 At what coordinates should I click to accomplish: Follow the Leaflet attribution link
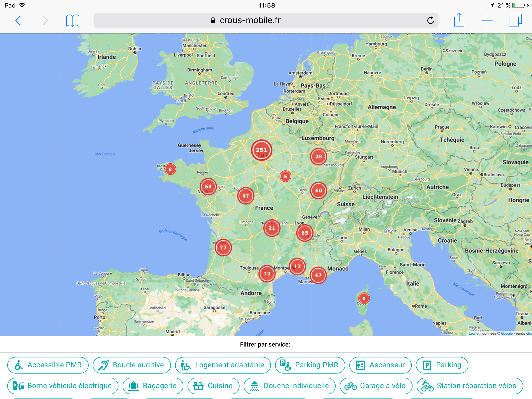click(x=474, y=333)
